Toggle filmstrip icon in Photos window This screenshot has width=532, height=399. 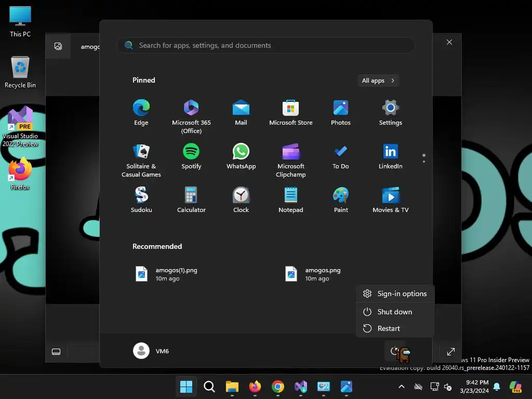56,352
